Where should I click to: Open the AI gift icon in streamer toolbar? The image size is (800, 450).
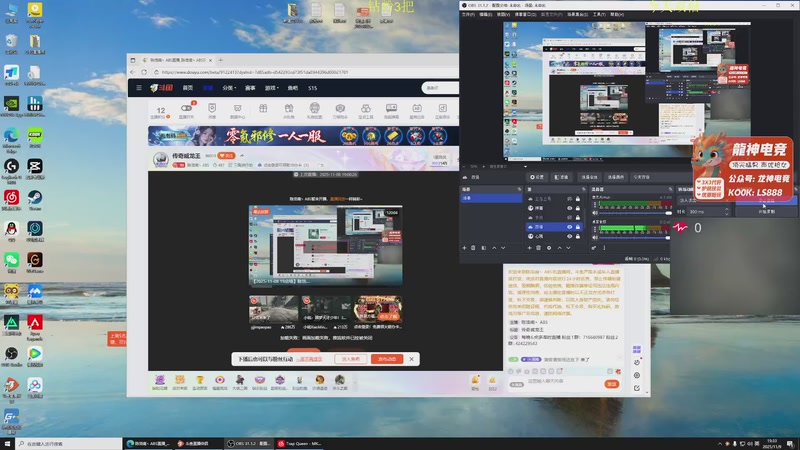pyautogui.click(x=289, y=108)
